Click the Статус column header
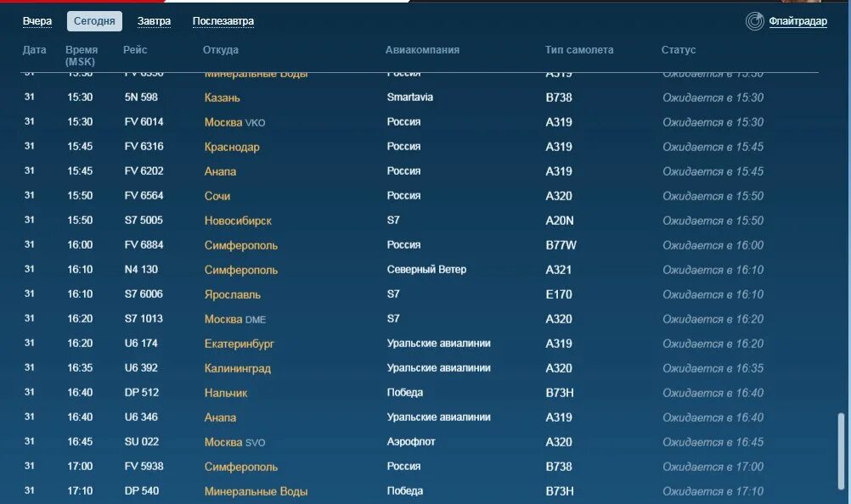Viewport: 851px width, 504px height. [x=679, y=50]
